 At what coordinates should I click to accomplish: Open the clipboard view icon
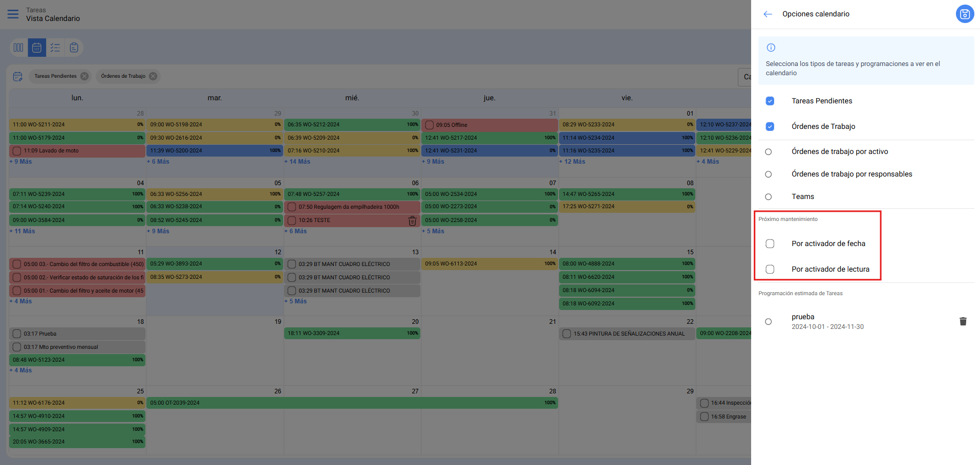[x=74, y=48]
